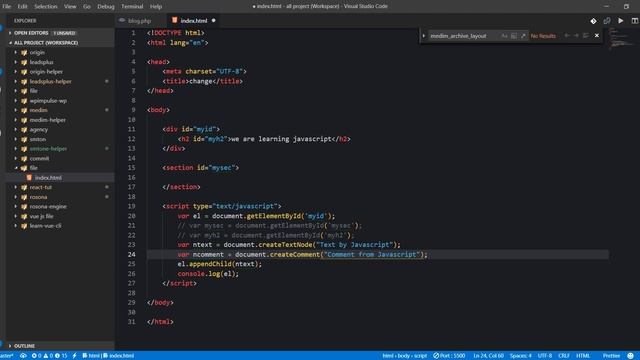640x360 pixels.
Task: Open the View menu
Action: pos(70,7)
